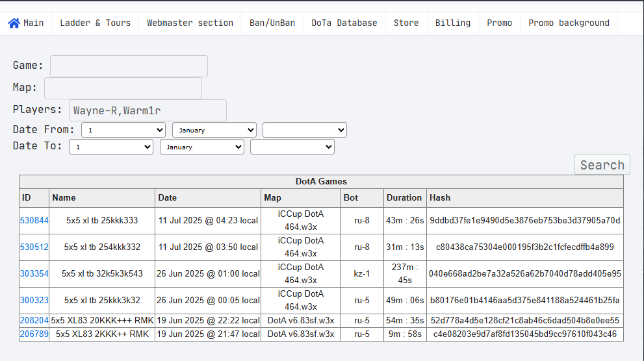644x361 pixels.
Task: Click hash starting 52d778a4d5e128cf
Action: click(525, 320)
